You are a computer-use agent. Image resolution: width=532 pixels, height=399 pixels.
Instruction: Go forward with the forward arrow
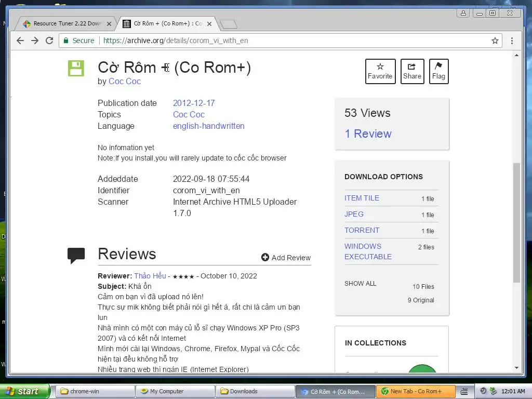pos(35,41)
